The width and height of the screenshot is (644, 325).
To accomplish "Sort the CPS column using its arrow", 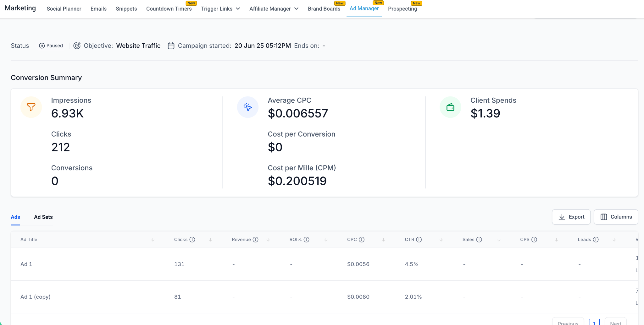I will click(557, 240).
